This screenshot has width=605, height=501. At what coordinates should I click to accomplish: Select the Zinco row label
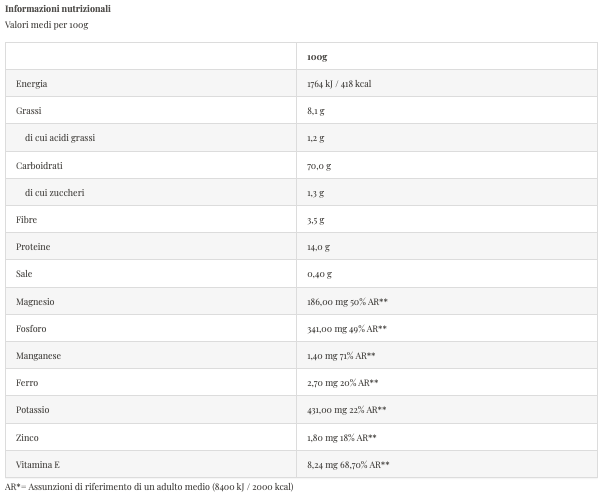(28, 437)
